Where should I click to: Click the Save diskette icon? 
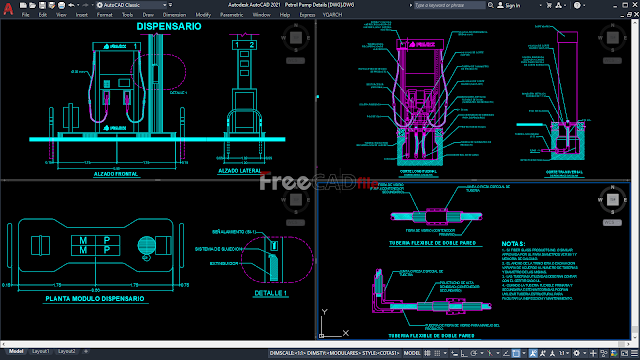click(x=42, y=5)
